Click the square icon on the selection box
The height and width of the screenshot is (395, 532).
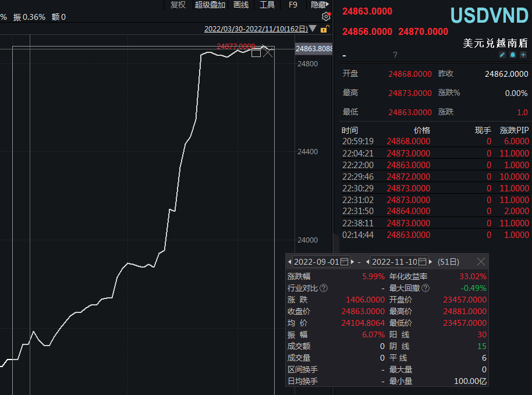256,52
